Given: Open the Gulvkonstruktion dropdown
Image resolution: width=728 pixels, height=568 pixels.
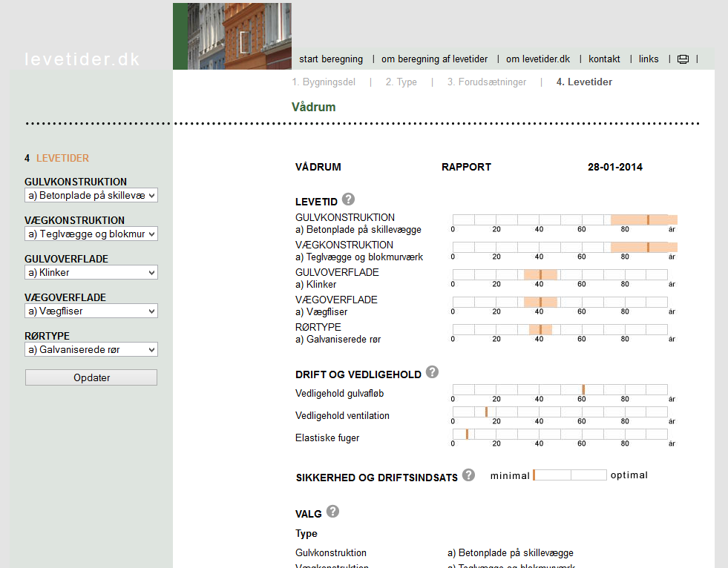Looking at the screenshot, I should point(91,195).
